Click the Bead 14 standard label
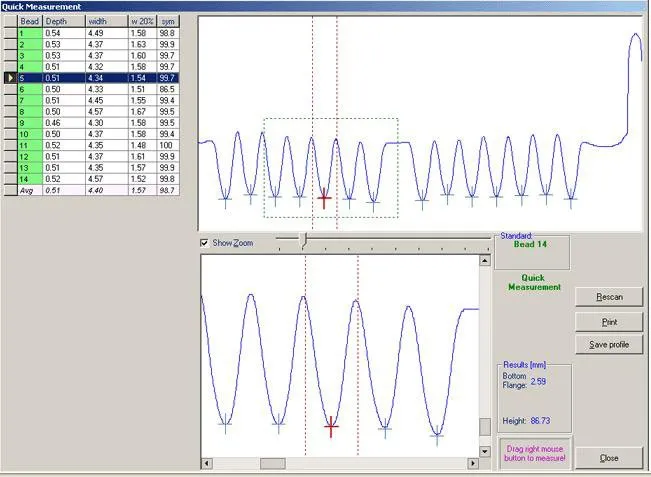The height and width of the screenshot is (477, 651). [x=530, y=244]
